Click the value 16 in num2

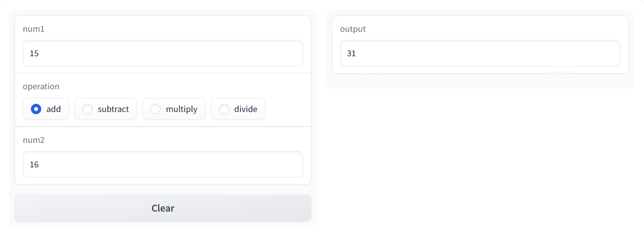coord(34,165)
